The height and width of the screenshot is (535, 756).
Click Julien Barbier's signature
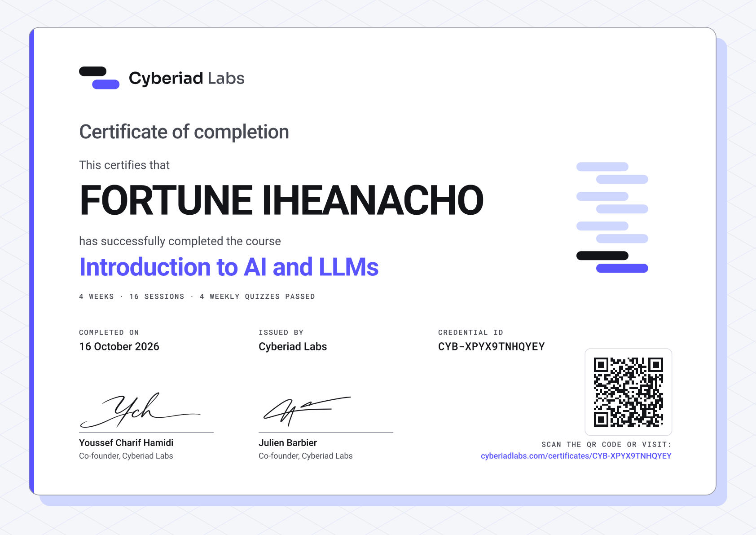click(307, 411)
